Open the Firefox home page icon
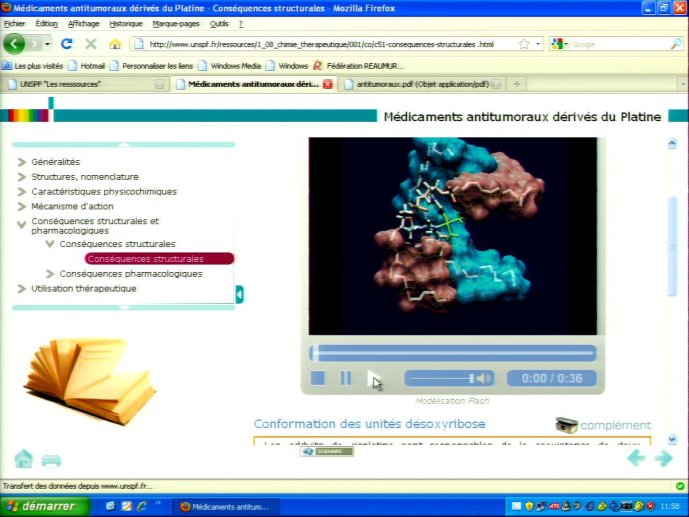689x517 pixels. (x=115, y=44)
